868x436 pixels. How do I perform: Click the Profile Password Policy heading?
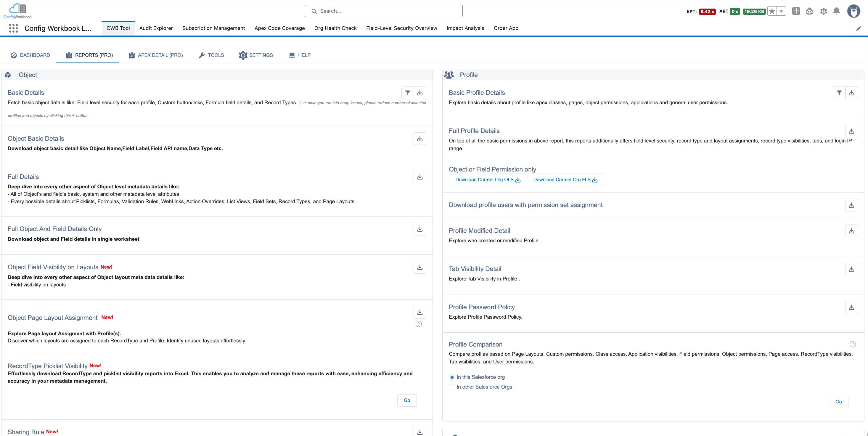pos(481,307)
